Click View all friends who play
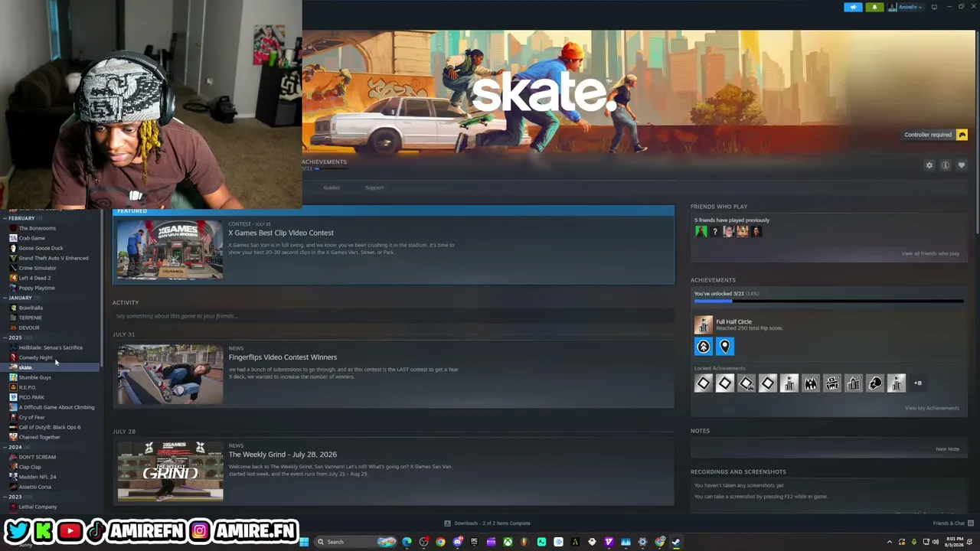980x551 pixels. (x=930, y=253)
